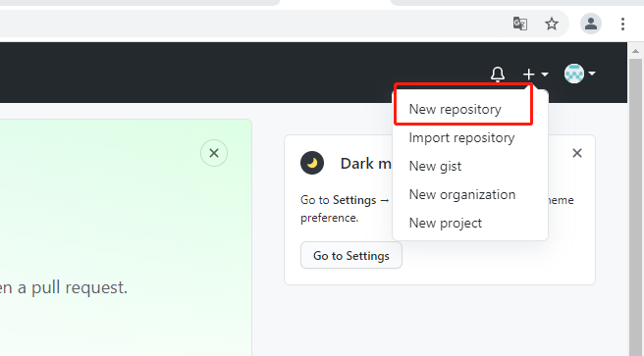This screenshot has width=644, height=356.
Task: Click the Go to Settings button
Action: click(x=351, y=255)
